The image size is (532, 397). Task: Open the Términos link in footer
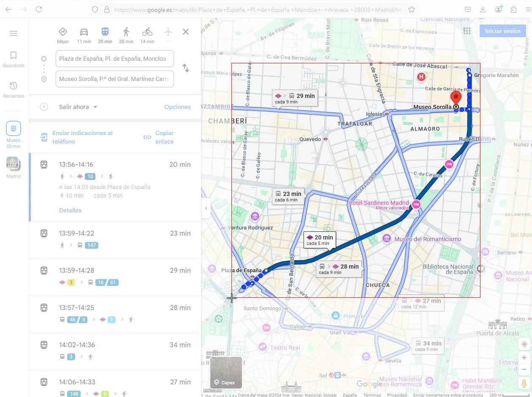tap(372, 395)
